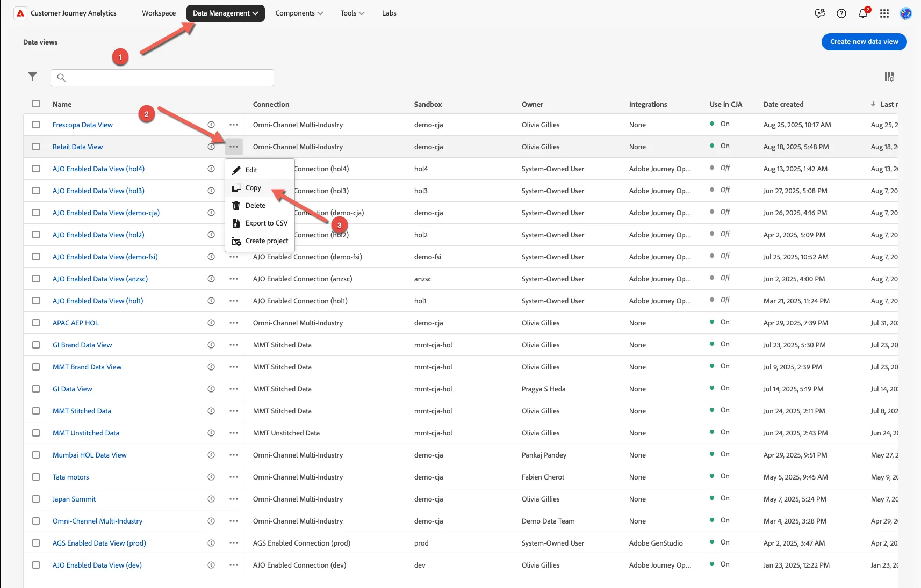The width and height of the screenshot is (921, 588).
Task: Open more actions for Japan Summit row
Action: [234, 499]
